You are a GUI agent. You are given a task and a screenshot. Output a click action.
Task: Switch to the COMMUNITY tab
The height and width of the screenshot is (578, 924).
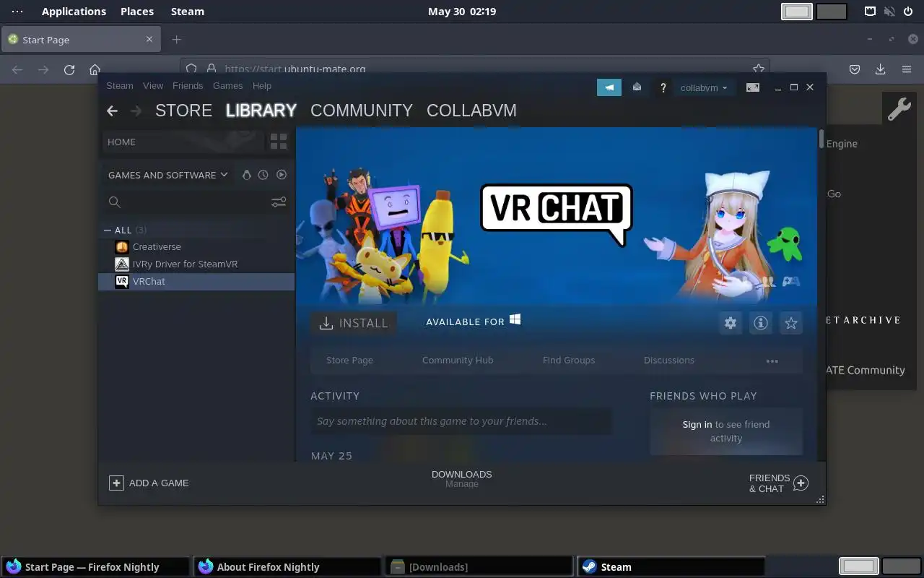(362, 111)
